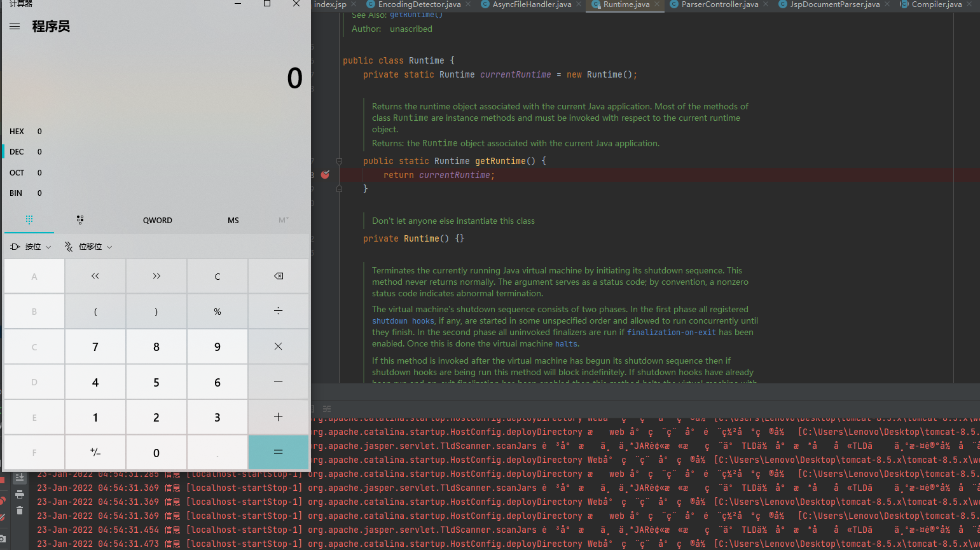The width and height of the screenshot is (980, 550).
Task: Click the close parenthesis key
Action: pos(156,312)
